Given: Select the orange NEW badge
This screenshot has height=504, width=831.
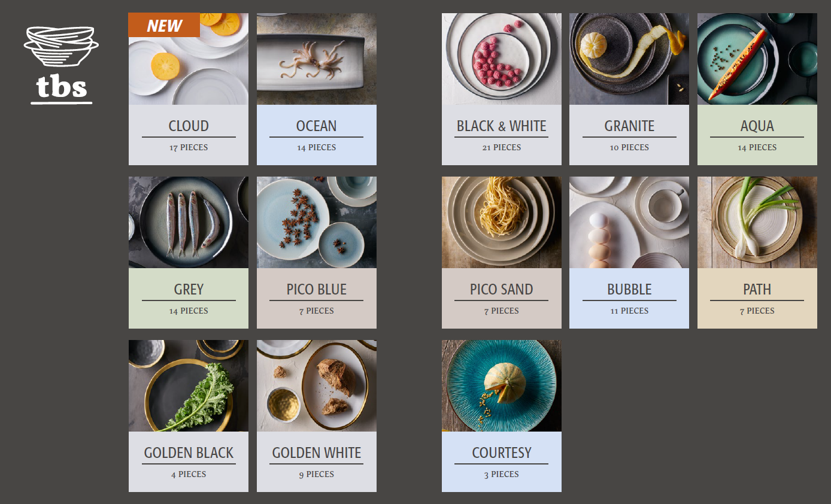Looking at the screenshot, I should click(x=164, y=25).
